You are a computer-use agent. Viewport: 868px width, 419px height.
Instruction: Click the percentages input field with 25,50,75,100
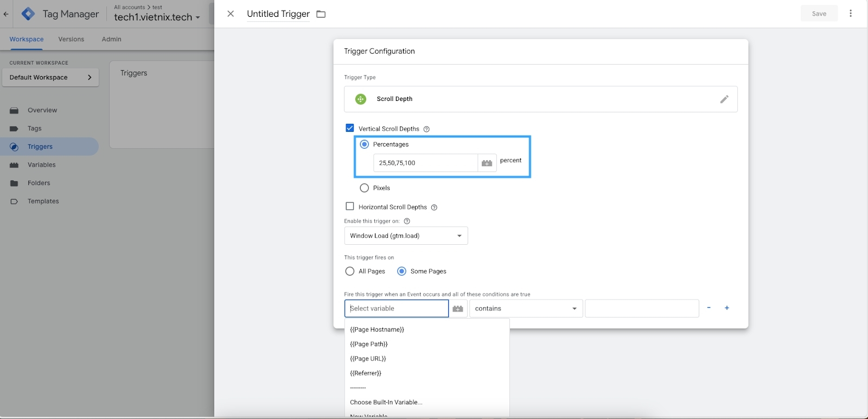(425, 163)
